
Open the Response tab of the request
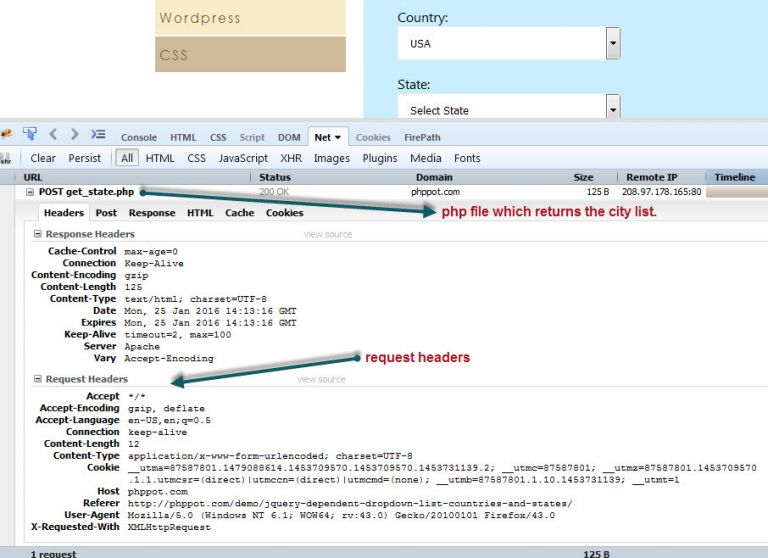152,213
